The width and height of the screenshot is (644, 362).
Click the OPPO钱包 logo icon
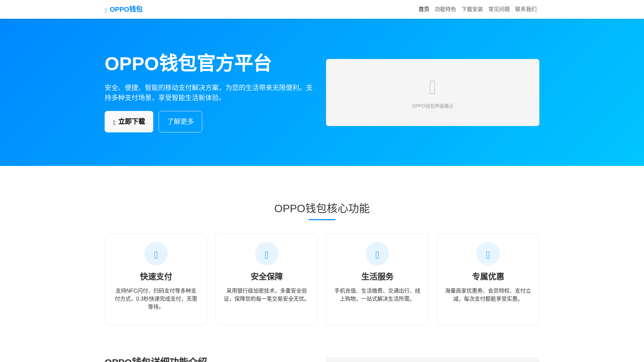106,10
